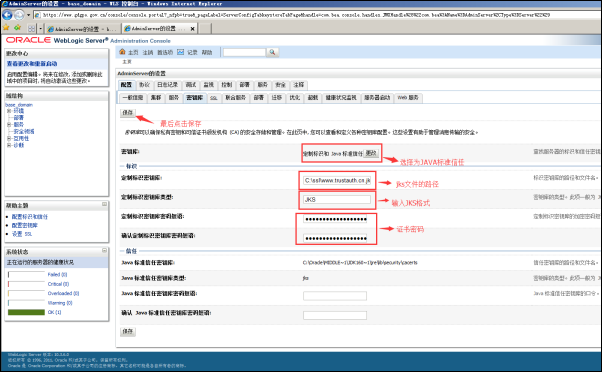The width and height of the screenshot is (602, 372).
Task: Select the 日志记录 top-level tab
Action: point(167,85)
